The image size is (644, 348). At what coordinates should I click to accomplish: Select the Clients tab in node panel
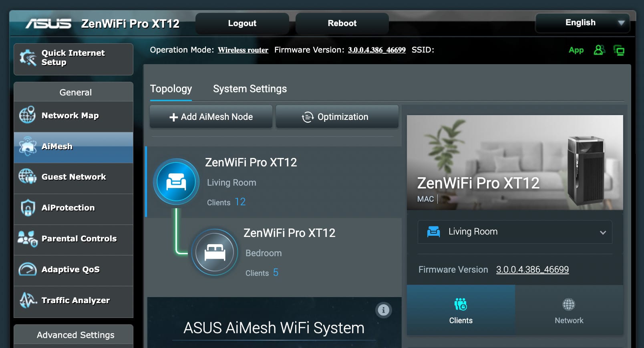pos(461,310)
